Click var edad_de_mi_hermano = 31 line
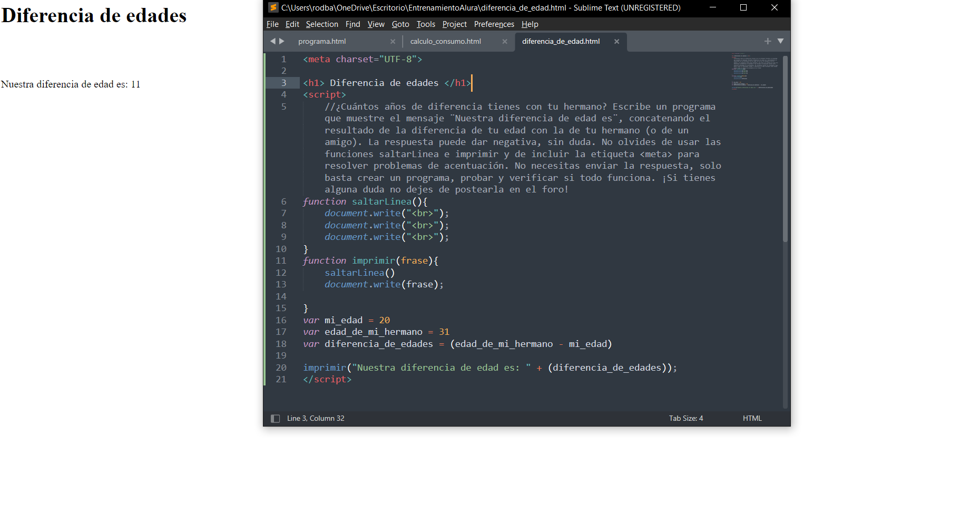The image size is (980, 512). (x=376, y=332)
